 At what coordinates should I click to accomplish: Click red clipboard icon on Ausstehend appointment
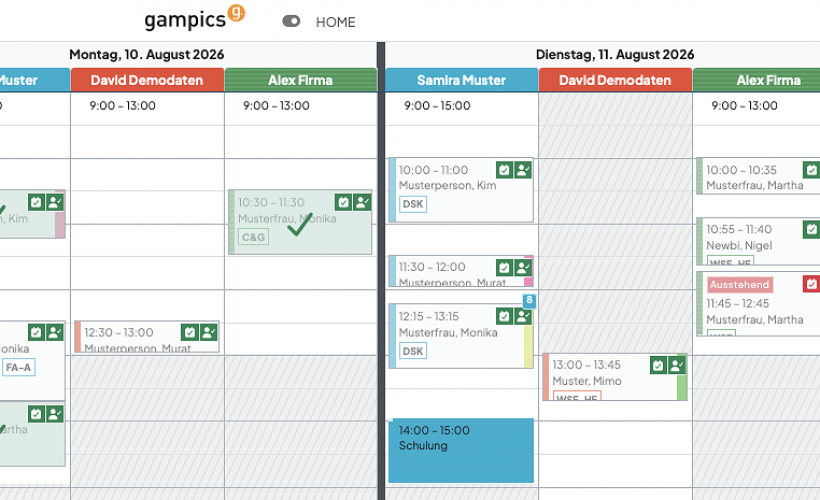point(811,284)
